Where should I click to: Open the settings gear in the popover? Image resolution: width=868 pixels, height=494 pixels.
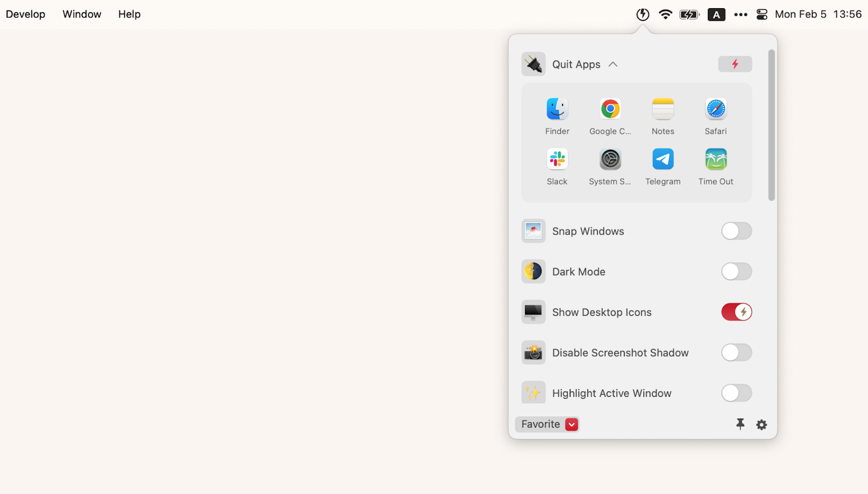(761, 425)
